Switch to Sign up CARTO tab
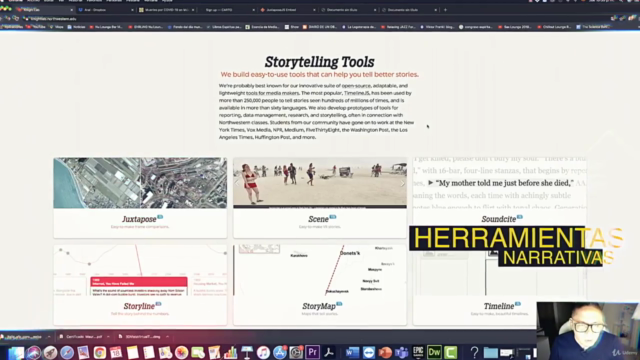This screenshot has height=360, width=640. pos(227,10)
